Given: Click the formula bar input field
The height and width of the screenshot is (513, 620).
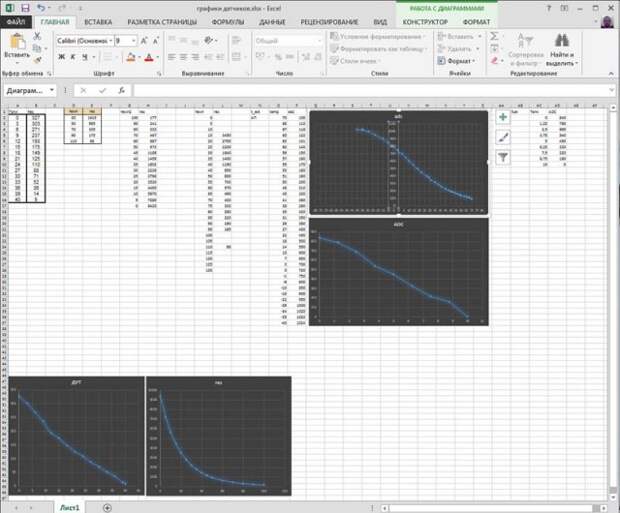Looking at the screenshot, I should point(370,90).
